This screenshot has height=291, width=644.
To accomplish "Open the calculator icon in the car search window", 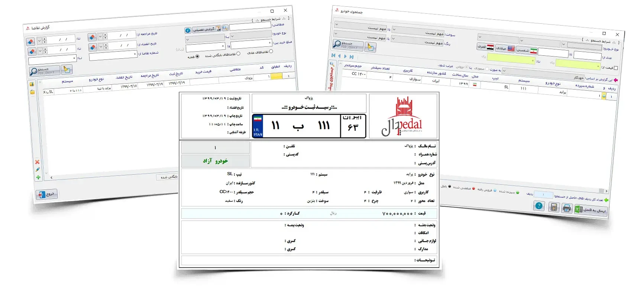I will pyautogui.click(x=554, y=207).
